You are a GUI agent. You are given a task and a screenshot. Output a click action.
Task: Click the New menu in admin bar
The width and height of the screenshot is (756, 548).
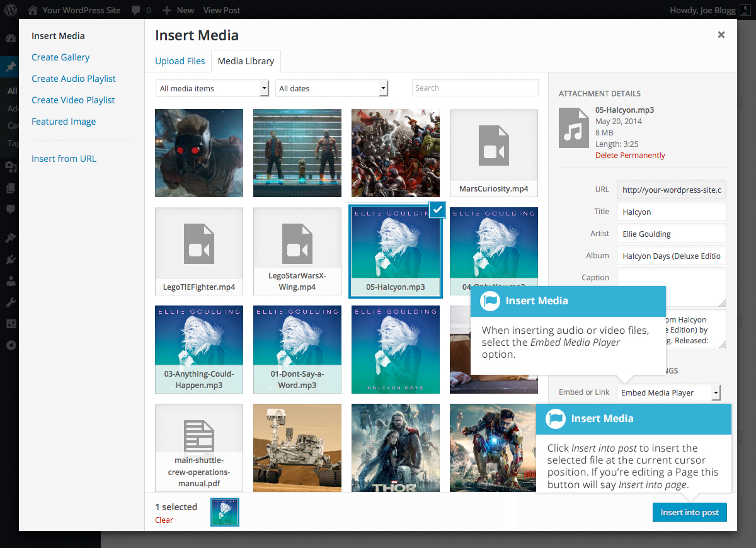(x=178, y=10)
